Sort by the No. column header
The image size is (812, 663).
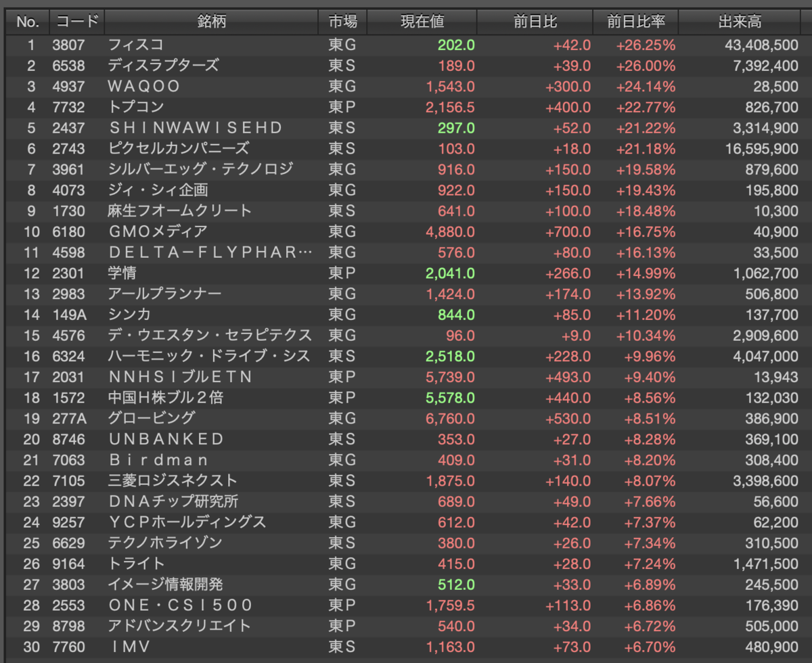coord(28,22)
